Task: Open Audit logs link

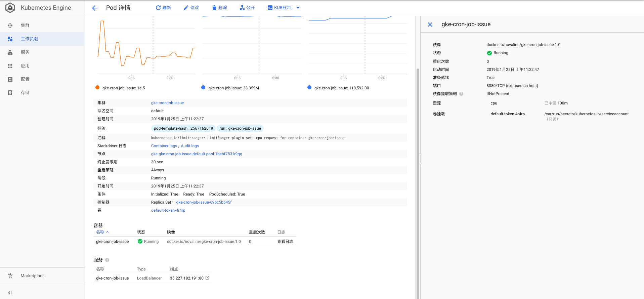Action: click(190, 146)
